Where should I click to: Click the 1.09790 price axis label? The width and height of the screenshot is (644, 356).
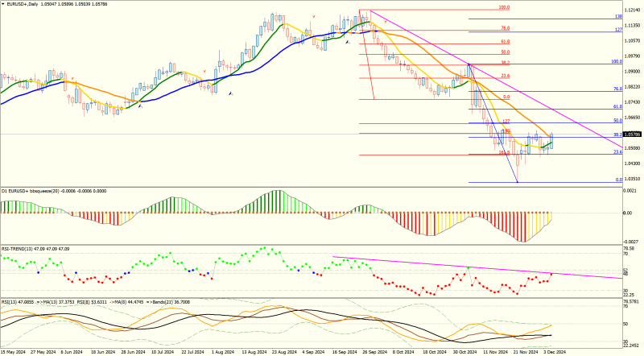(x=632, y=56)
